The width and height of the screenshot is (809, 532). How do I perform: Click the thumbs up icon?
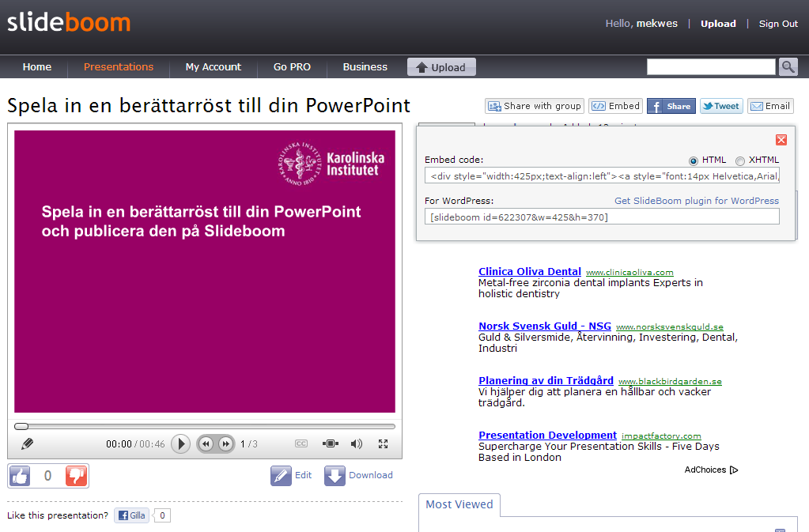pyautogui.click(x=20, y=476)
